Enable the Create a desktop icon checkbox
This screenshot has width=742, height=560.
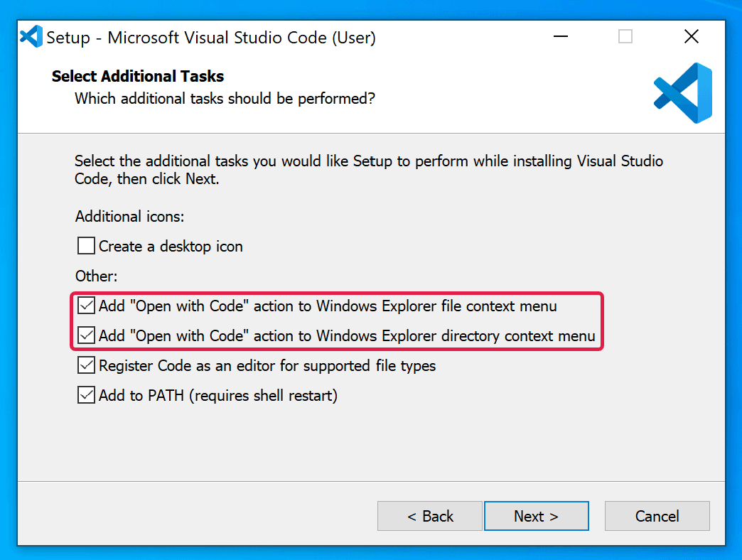tap(86, 246)
